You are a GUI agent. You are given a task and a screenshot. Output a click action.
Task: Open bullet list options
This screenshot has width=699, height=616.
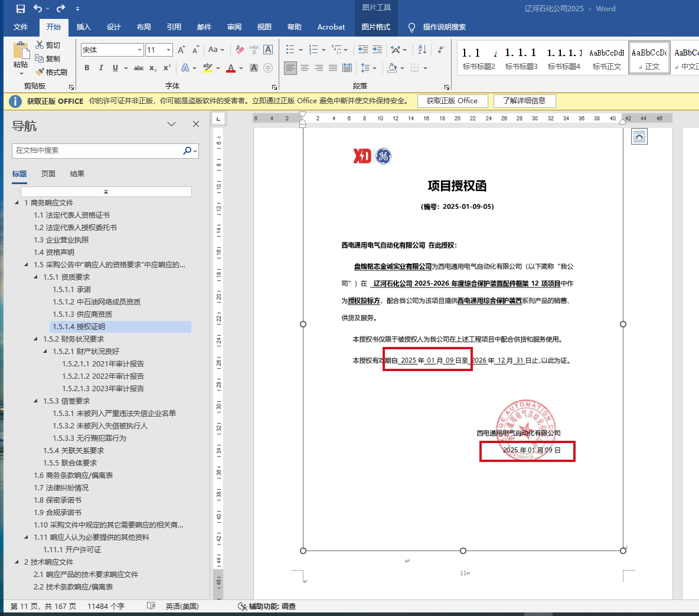click(300, 50)
